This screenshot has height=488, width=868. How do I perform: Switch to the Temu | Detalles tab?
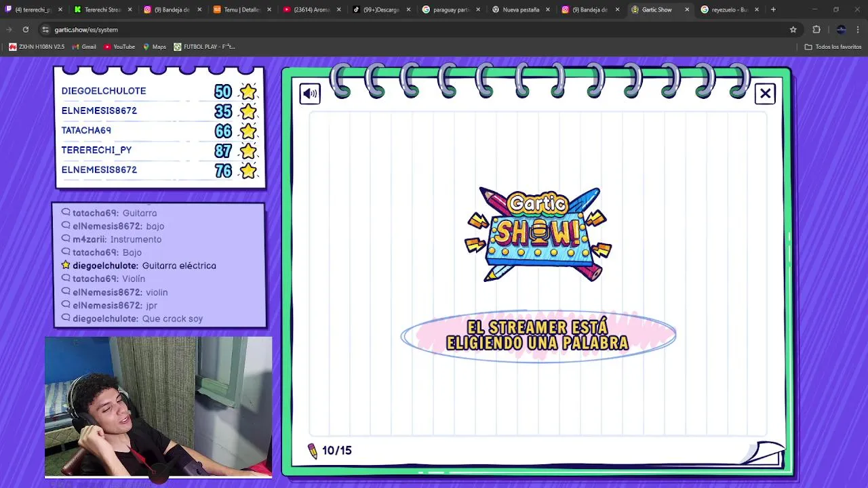(242, 9)
